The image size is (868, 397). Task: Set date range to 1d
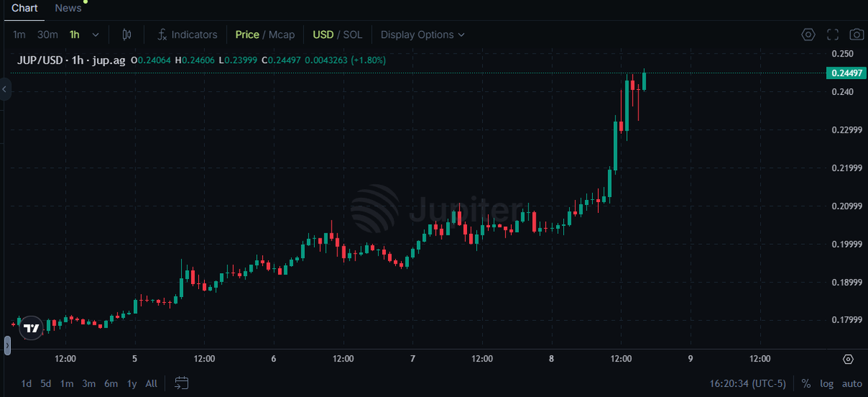point(26,384)
